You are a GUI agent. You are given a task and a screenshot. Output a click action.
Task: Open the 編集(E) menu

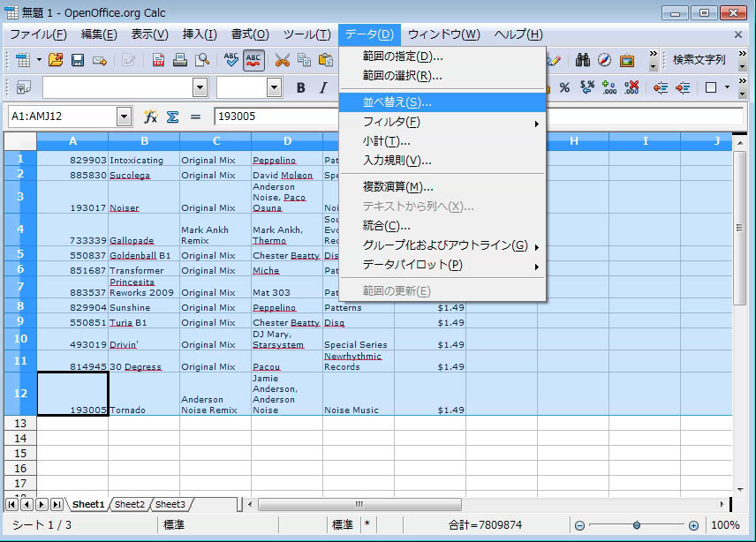(99, 34)
